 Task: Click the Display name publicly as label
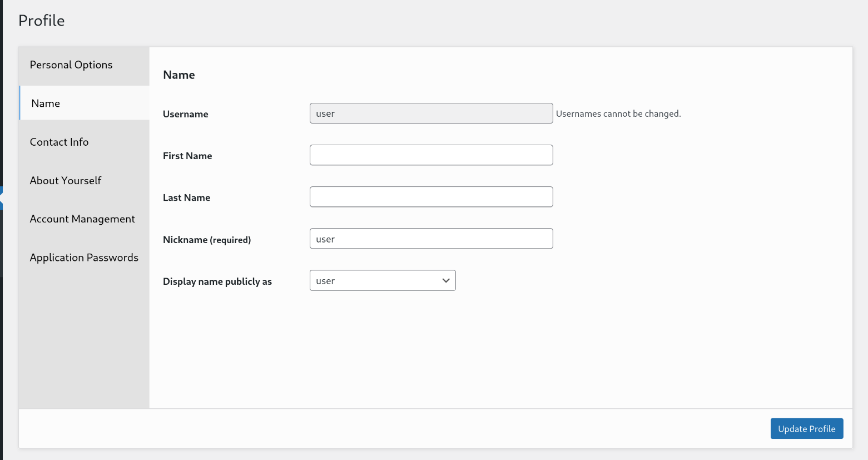(217, 281)
